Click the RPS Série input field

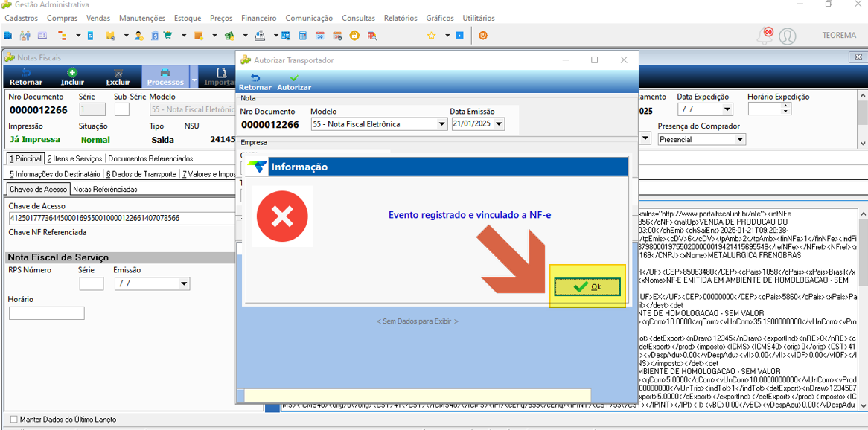coord(92,284)
